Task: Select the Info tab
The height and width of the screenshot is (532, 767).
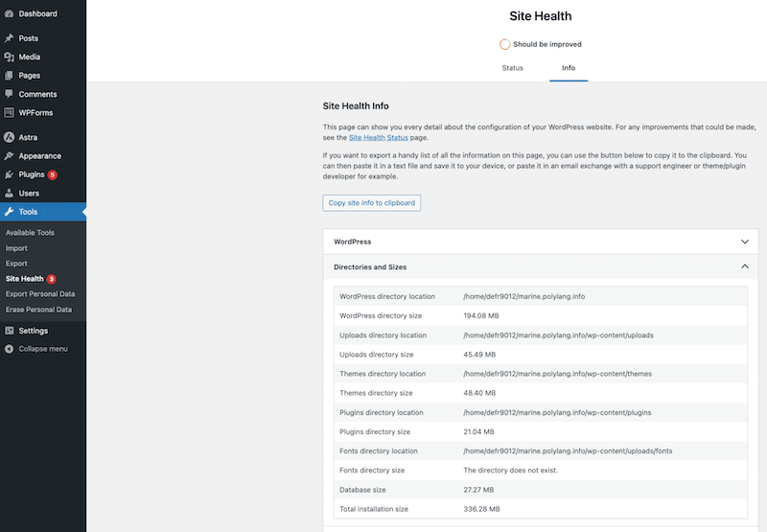Action: (x=569, y=68)
